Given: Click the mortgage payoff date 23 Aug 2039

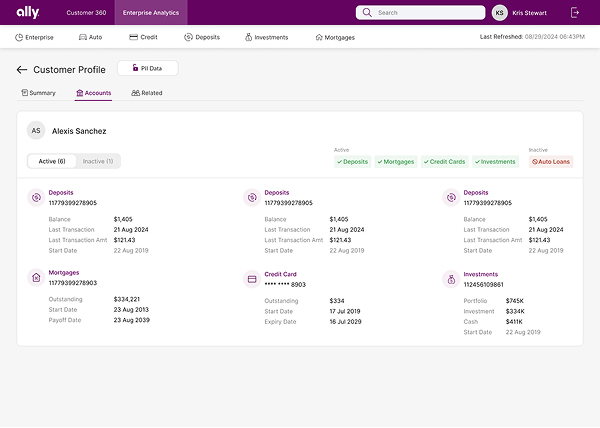Looking at the screenshot, I should (x=132, y=320).
